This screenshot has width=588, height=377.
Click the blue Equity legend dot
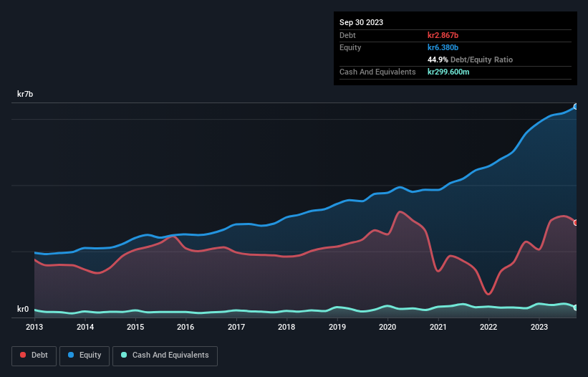(71, 355)
